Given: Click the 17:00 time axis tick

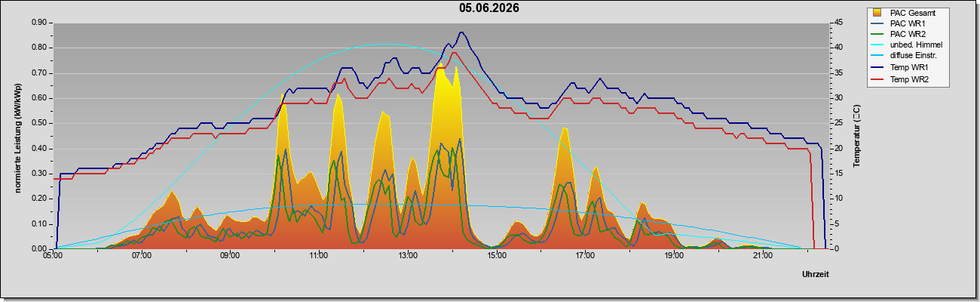Looking at the screenshot, I should (585, 257).
